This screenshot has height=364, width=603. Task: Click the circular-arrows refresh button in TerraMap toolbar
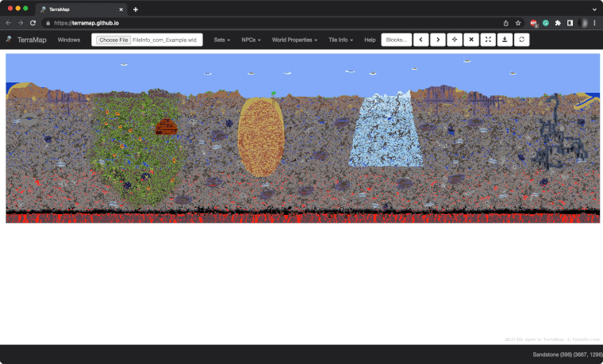pos(522,40)
